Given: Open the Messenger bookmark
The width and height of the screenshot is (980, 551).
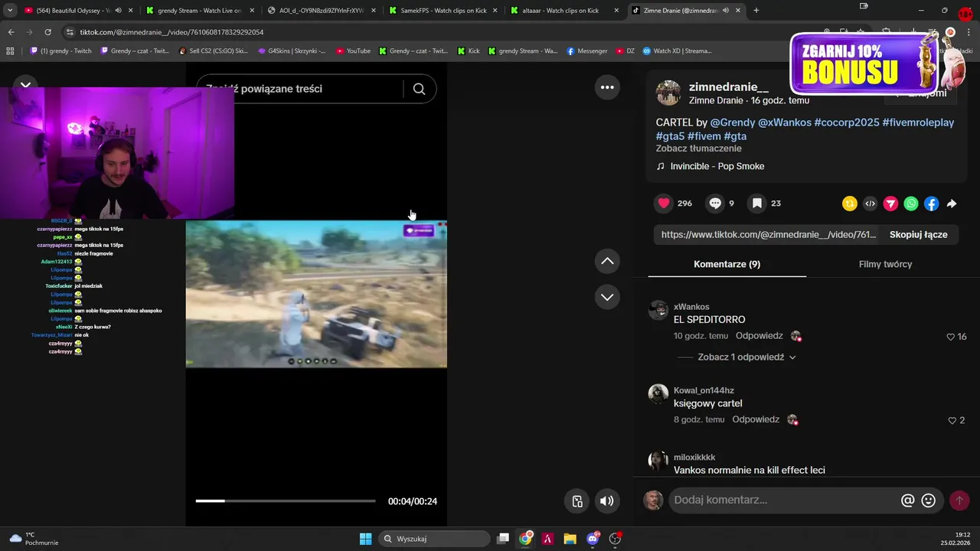Looking at the screenshot, I should point(587,51).
